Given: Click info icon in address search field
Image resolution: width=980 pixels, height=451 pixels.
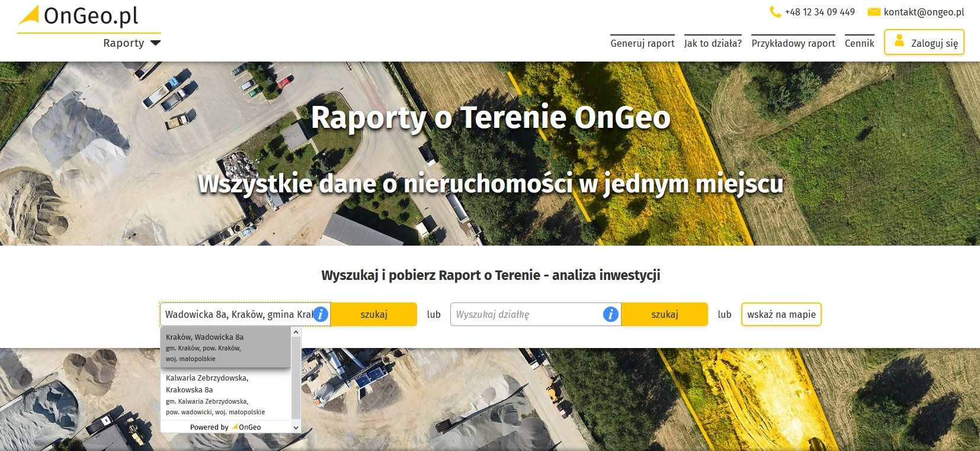Looking at the screenshot, I should tap(320, 314).
